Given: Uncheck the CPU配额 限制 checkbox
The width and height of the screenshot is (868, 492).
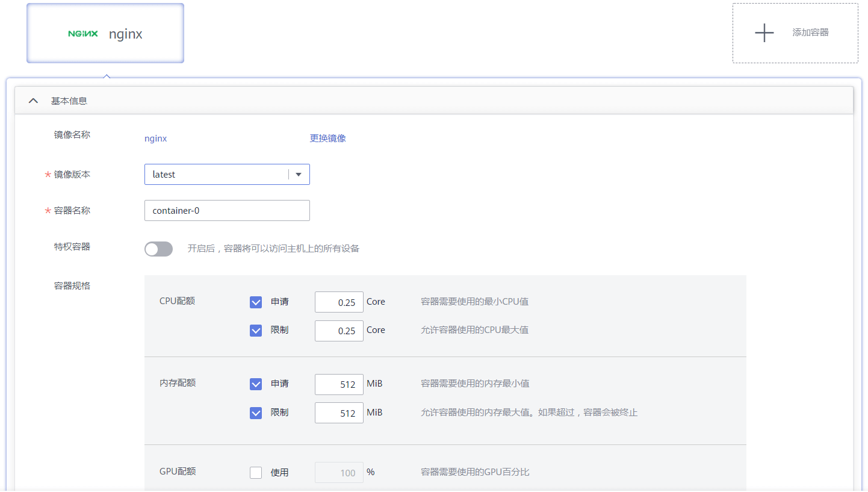Looking at the screenshot, I should click(256, 331).
